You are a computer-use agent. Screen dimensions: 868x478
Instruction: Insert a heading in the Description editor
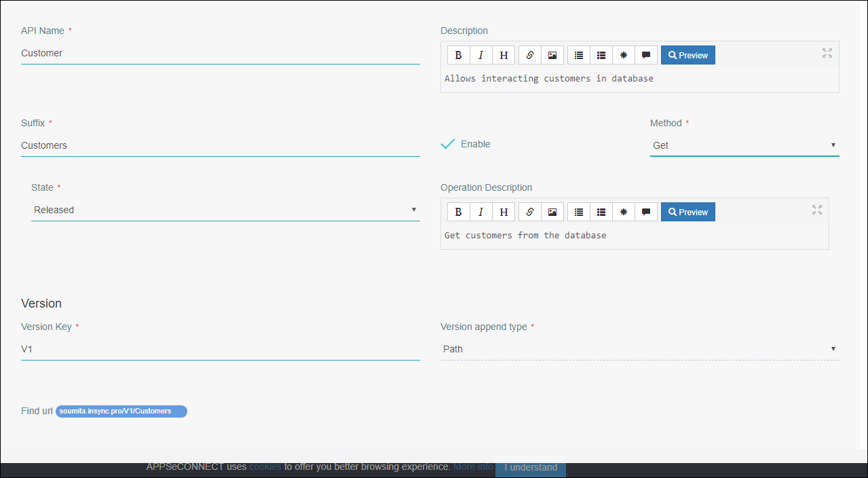click(503, 55)
